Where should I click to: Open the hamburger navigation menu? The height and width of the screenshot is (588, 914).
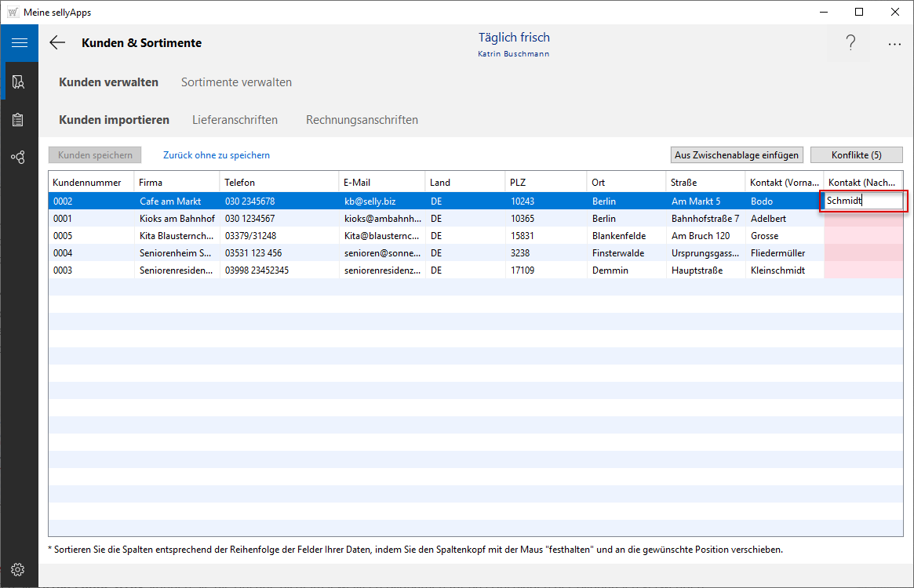coord(19,43)
